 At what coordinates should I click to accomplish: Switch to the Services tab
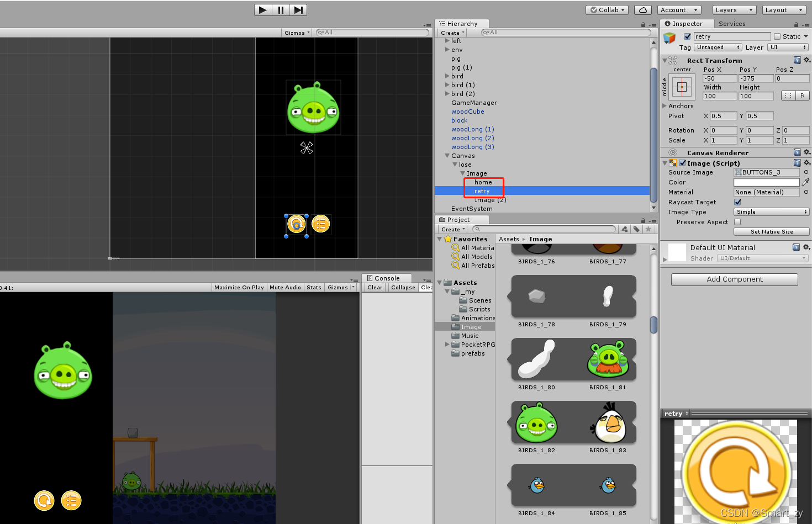(x=732, y=24)
